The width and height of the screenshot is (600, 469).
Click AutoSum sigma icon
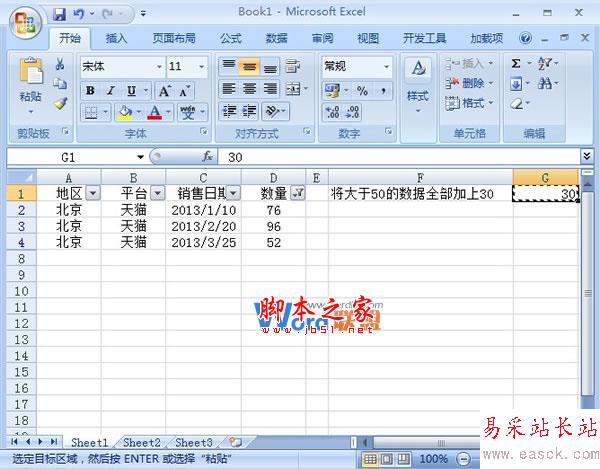(x=516, y=63)
